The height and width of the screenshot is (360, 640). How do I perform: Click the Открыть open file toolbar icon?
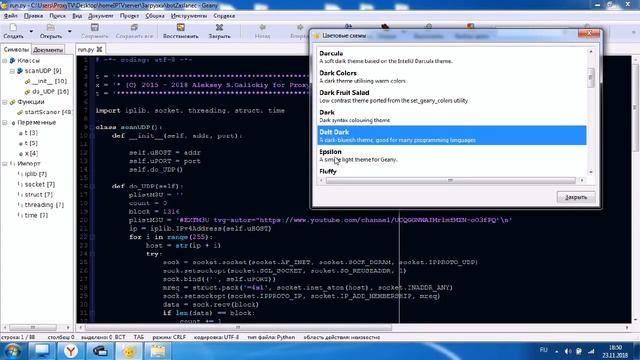pos(51,31)
